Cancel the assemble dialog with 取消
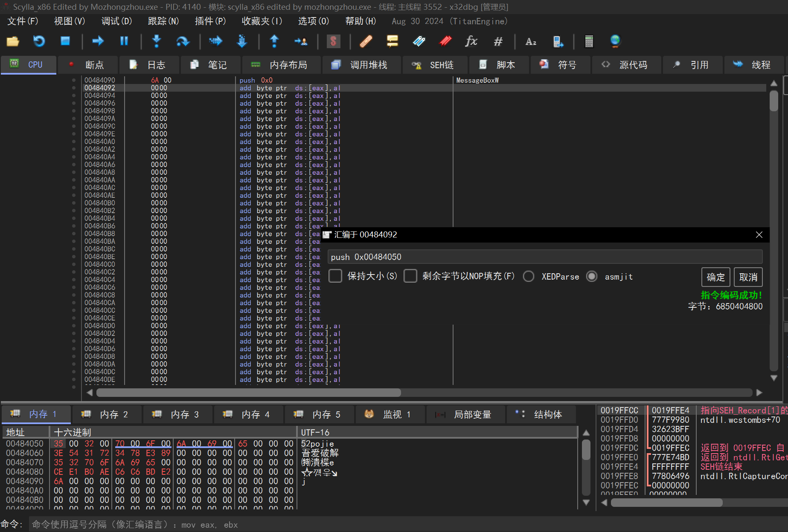 748,277
